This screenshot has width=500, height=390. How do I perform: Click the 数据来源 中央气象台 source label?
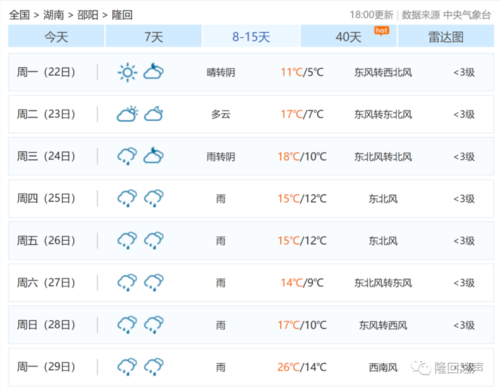click(x=446, y=15)
